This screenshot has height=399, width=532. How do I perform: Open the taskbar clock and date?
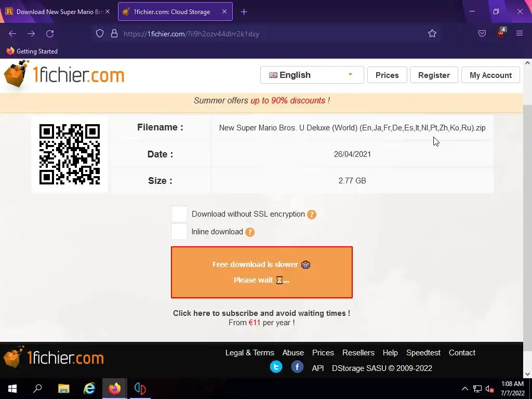pyautogui.click(x=512, y=389)
